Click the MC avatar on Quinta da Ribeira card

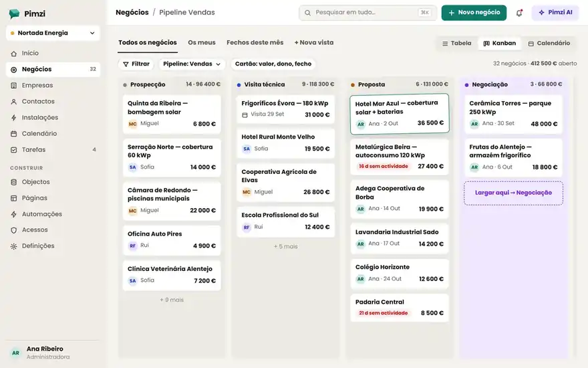[133, 124]
